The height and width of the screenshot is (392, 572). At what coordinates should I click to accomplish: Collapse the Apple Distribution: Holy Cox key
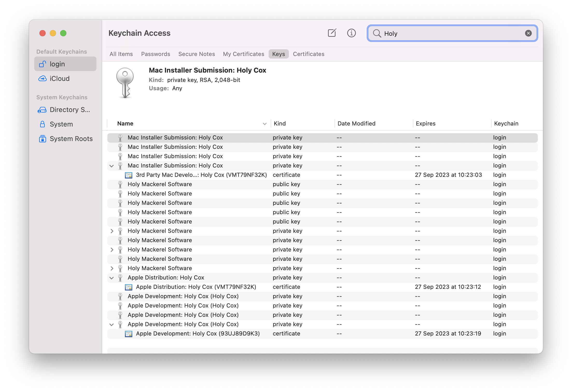[111, 278]
